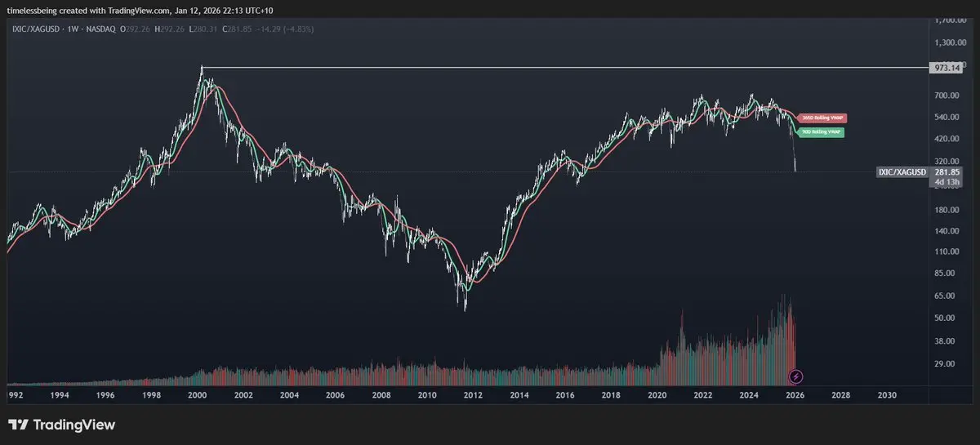Click the 365D Rolling VWAP label

(821, 118)
